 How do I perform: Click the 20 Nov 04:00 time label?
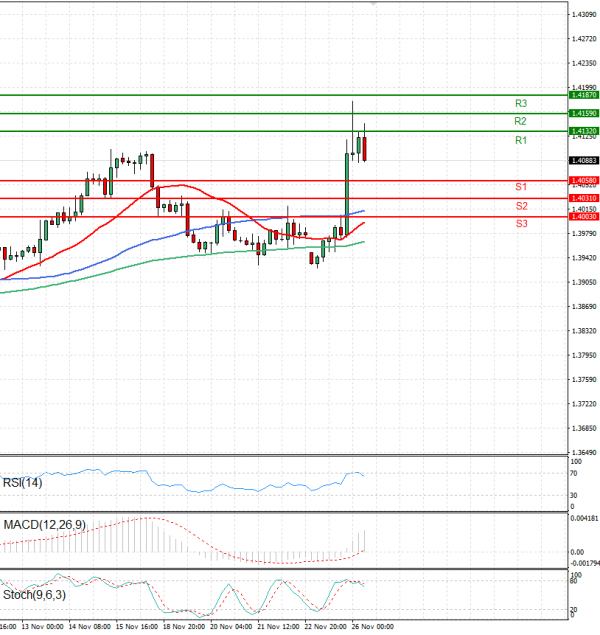coord(231,626)
